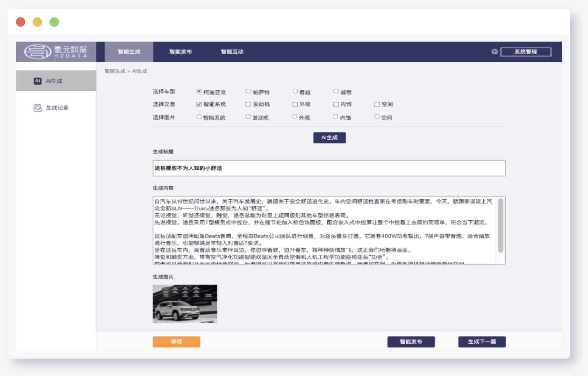The width and height of the screenshot is (588, 376).
Task: Click the AI生成 generate button
Action: 330,137
